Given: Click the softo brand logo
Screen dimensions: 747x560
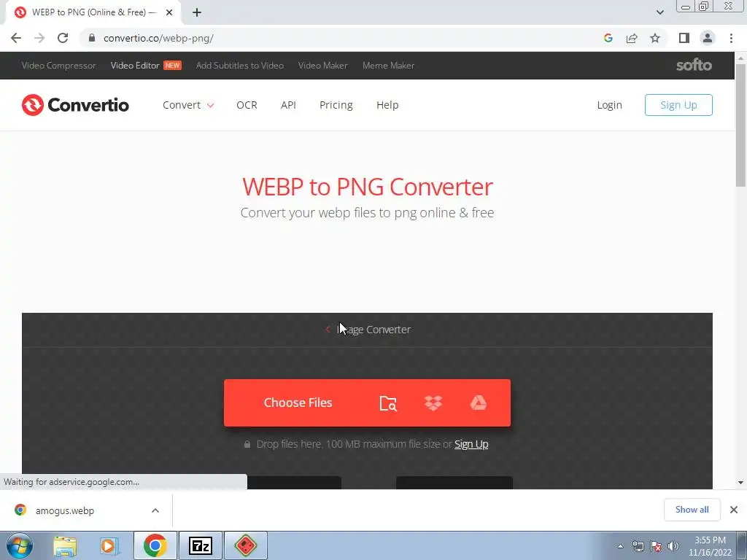Looking at the screenshot, I should pos(694,65).
